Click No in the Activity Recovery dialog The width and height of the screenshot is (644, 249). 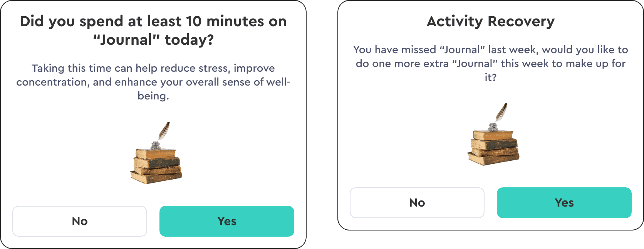tap(417, 202)
